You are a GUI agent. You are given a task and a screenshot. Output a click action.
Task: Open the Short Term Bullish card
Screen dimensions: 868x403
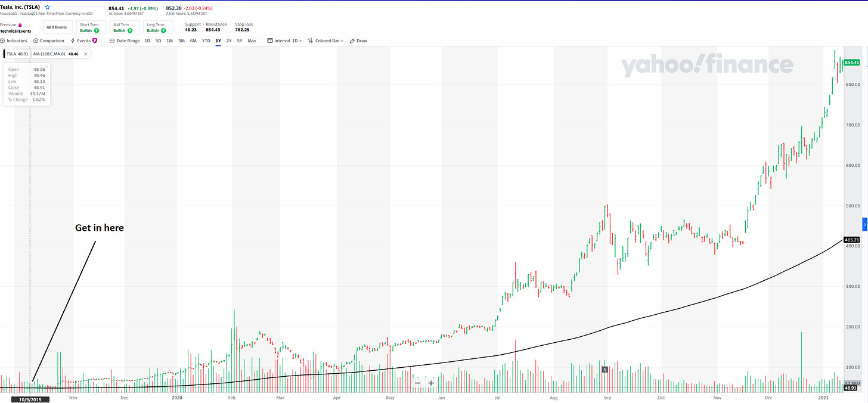91,27
